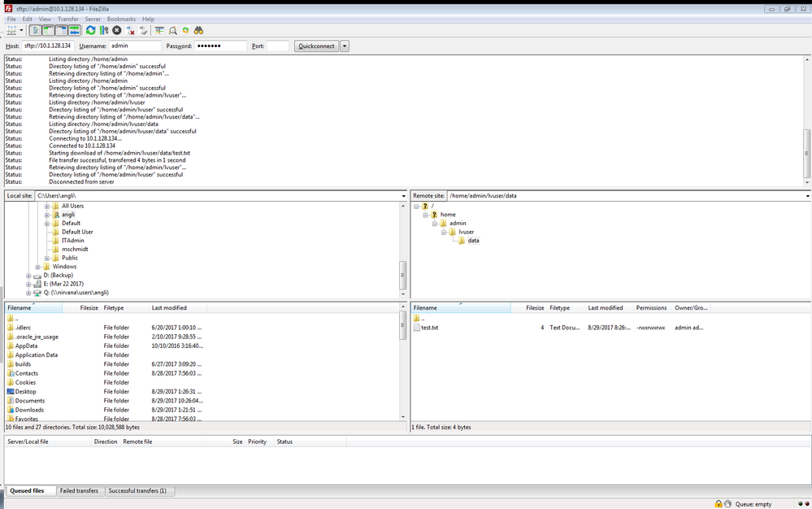Expand the Default folder node
812x509 pixels.
tap(46, 224)
